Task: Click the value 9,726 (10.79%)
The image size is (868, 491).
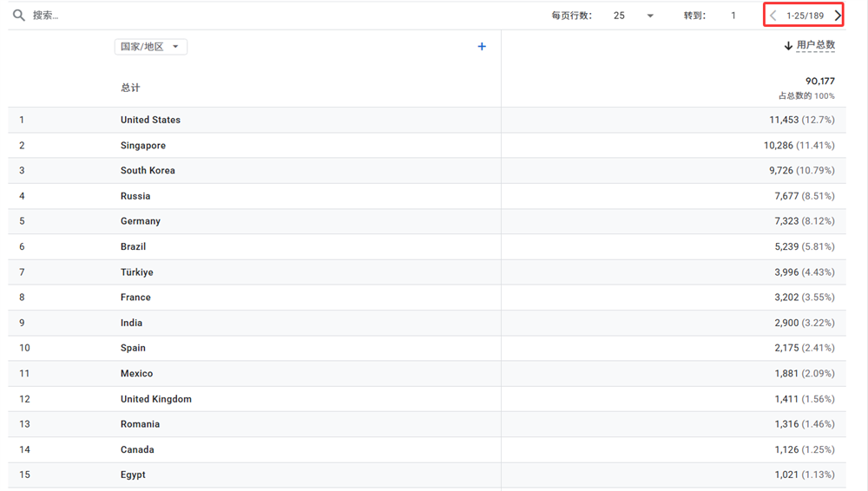Action: point(801,171)
